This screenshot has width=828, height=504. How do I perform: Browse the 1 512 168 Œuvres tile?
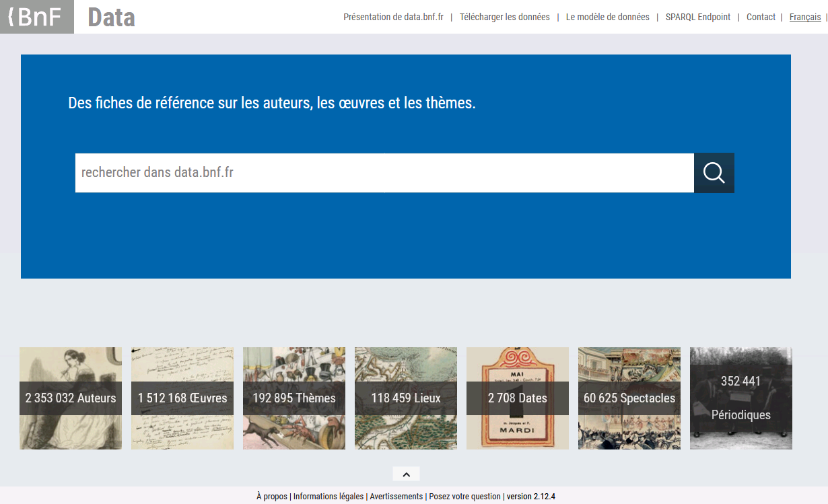(182, 398)
